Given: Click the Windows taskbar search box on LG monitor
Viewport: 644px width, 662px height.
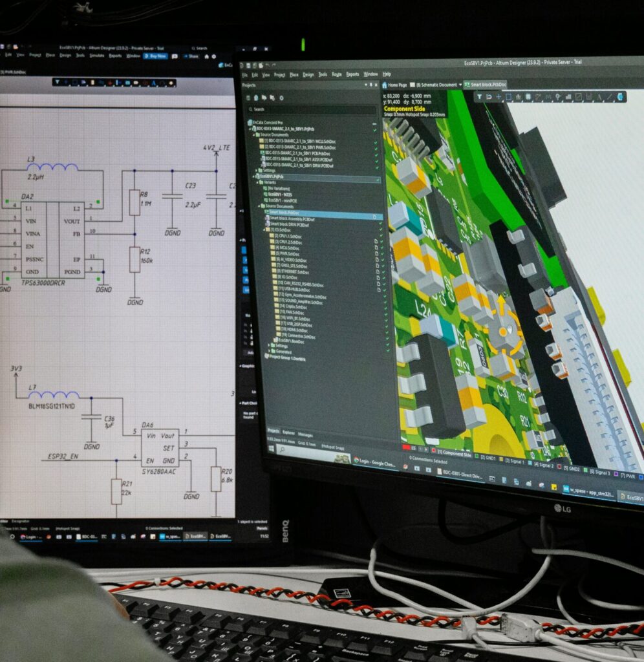Looking at the screenshot, I should pyautogui.click(x=314, y=453).
